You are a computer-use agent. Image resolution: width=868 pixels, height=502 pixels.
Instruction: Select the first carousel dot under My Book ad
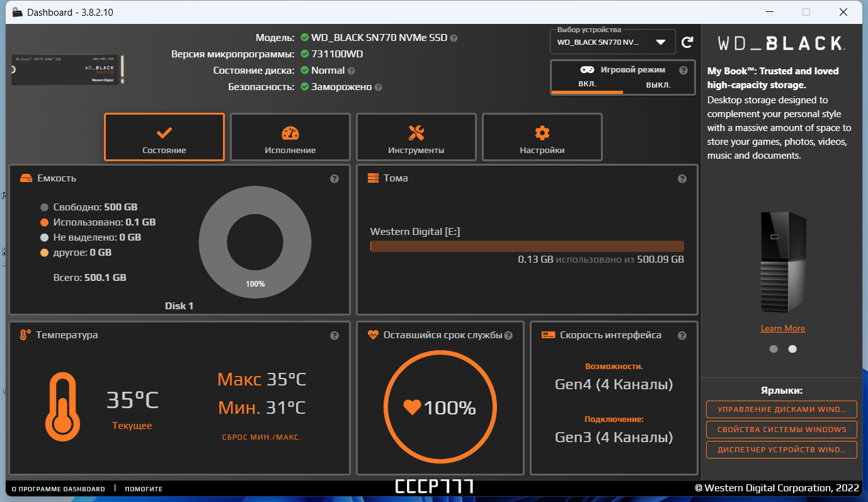[x=773, y=348]
